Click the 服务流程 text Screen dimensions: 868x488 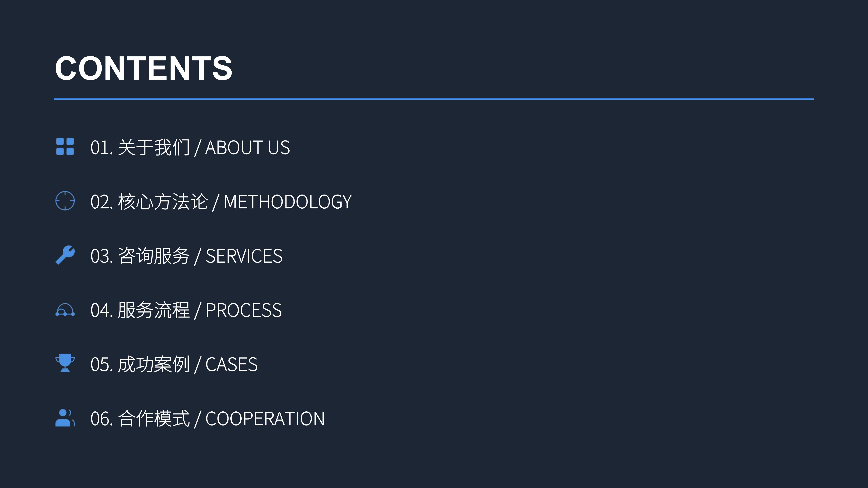pos(154,310)
